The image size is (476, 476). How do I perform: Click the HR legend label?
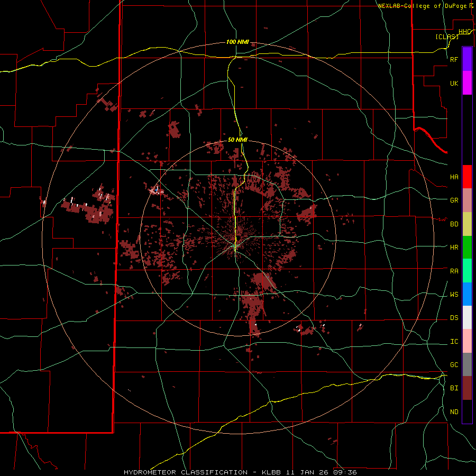click(454, 248)
